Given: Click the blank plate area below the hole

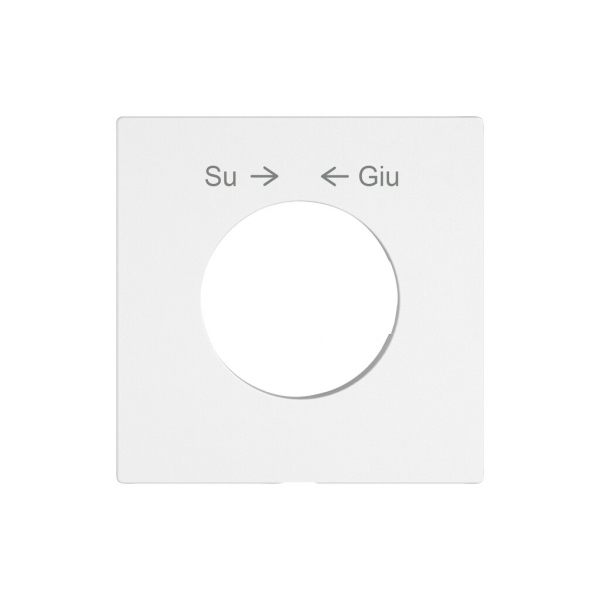Looking at the screenshot, I should [300, 439].
